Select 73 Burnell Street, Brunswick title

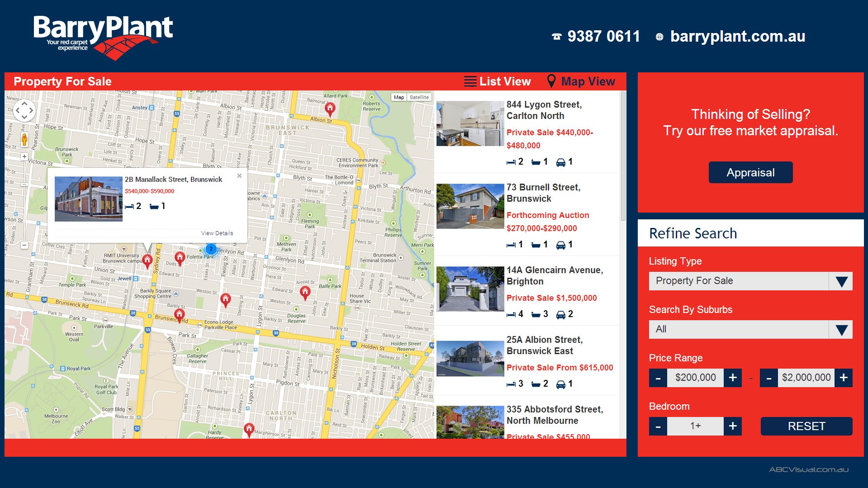tap(543, 193)
